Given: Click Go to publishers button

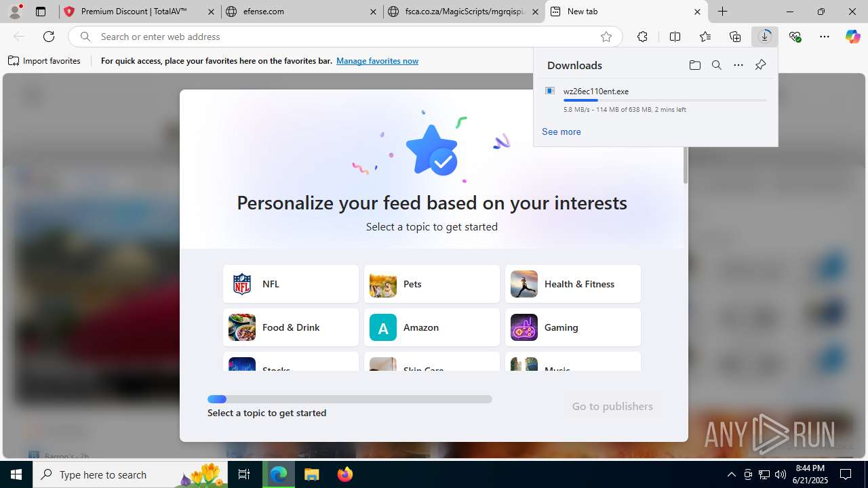Looking at the screenshot, I should pyautogui.click(x=612, y=406).
